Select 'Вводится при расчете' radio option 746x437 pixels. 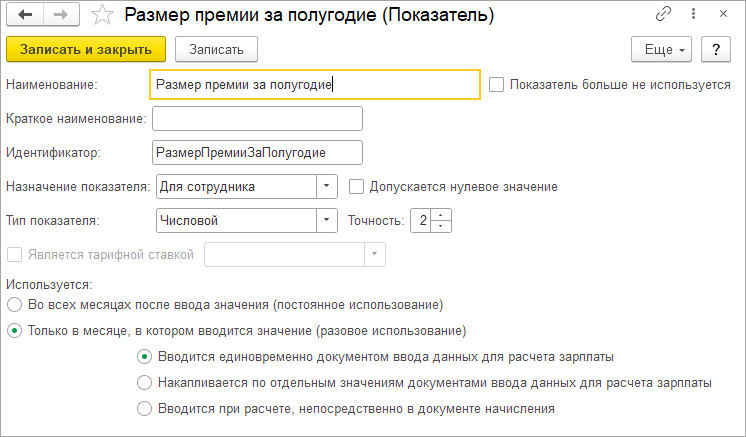(x=144, y=408)
